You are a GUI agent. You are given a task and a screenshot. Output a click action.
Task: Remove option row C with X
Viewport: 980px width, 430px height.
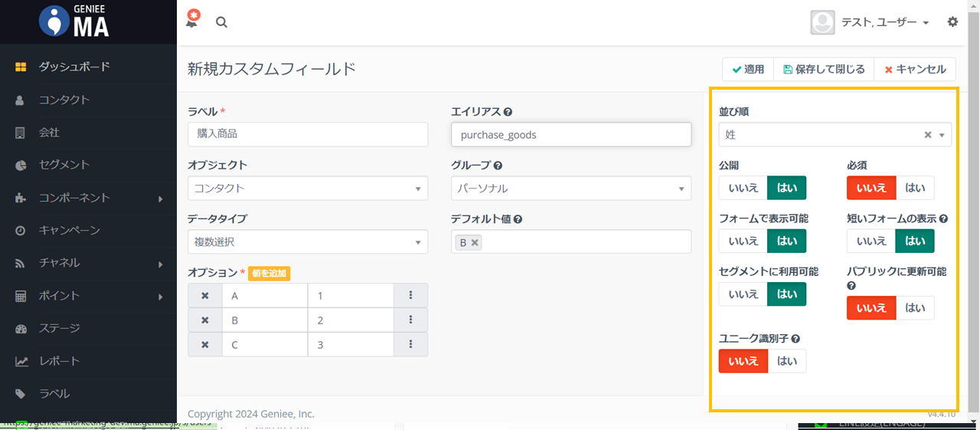(205, 345)
